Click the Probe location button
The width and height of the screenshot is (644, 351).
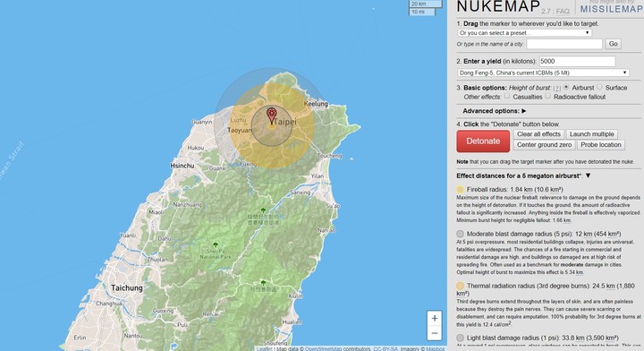coord(600,145)
